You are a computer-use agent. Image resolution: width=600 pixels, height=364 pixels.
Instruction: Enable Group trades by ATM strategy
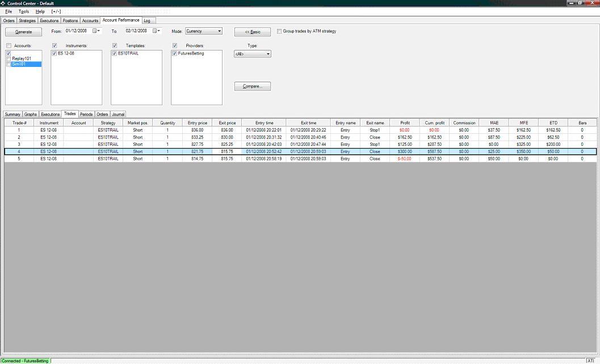279,31
